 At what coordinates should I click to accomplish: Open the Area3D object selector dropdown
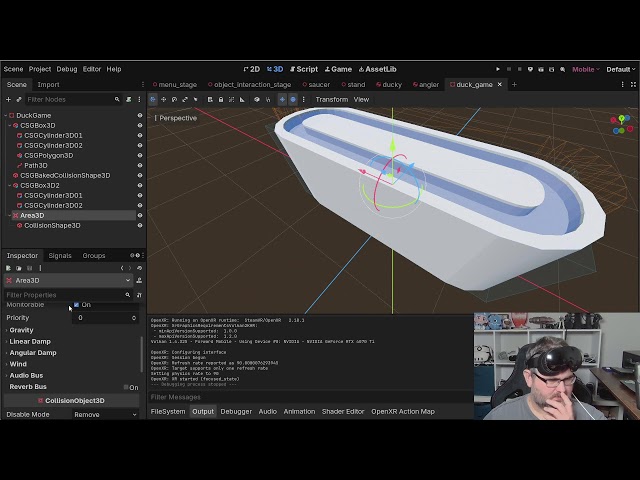(68, 280)
